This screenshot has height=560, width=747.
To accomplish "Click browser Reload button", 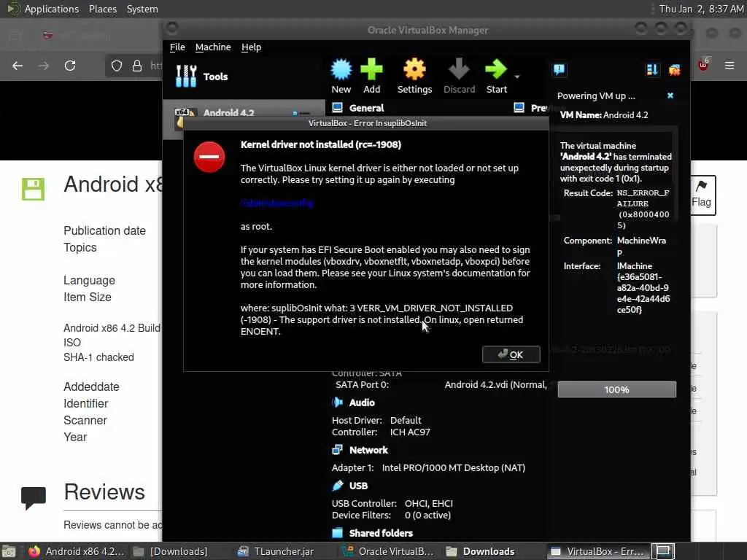I will coord(70,66).
